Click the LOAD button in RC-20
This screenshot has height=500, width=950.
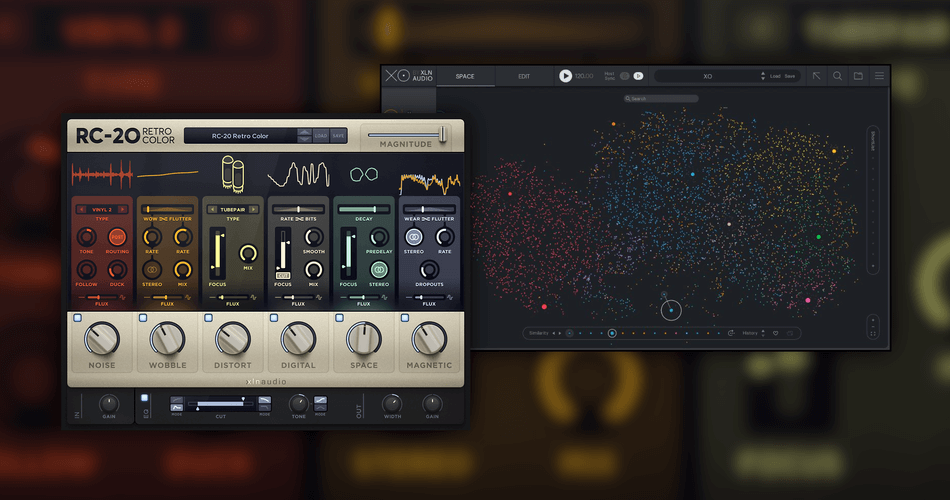pos(321,136)
